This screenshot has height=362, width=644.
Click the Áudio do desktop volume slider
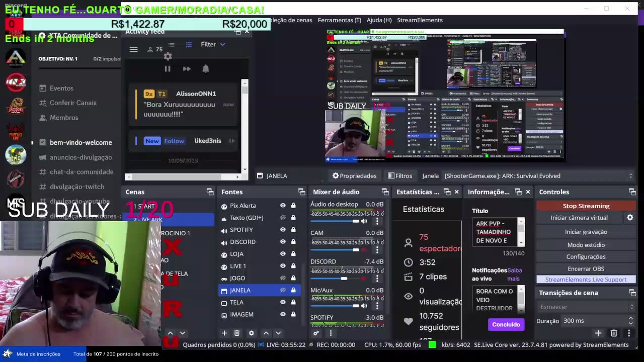click(335, 221)
